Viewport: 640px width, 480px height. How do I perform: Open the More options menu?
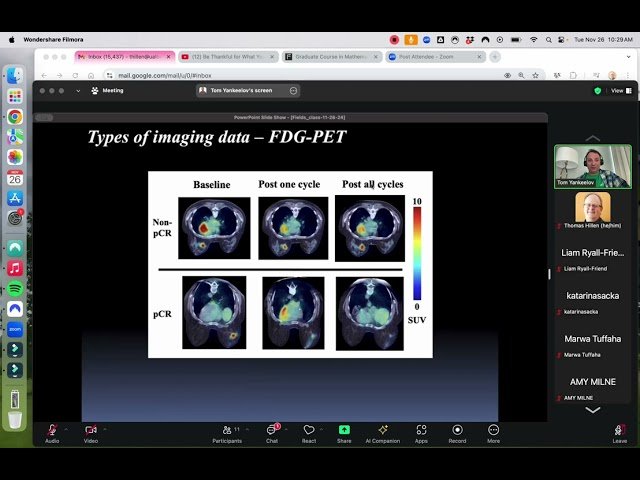493,430
